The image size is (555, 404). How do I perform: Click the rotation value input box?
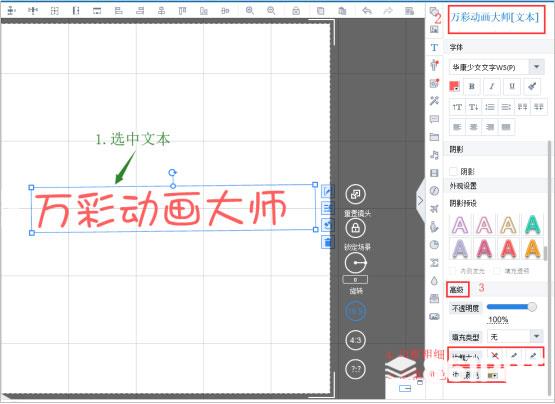tap(355, 280)
